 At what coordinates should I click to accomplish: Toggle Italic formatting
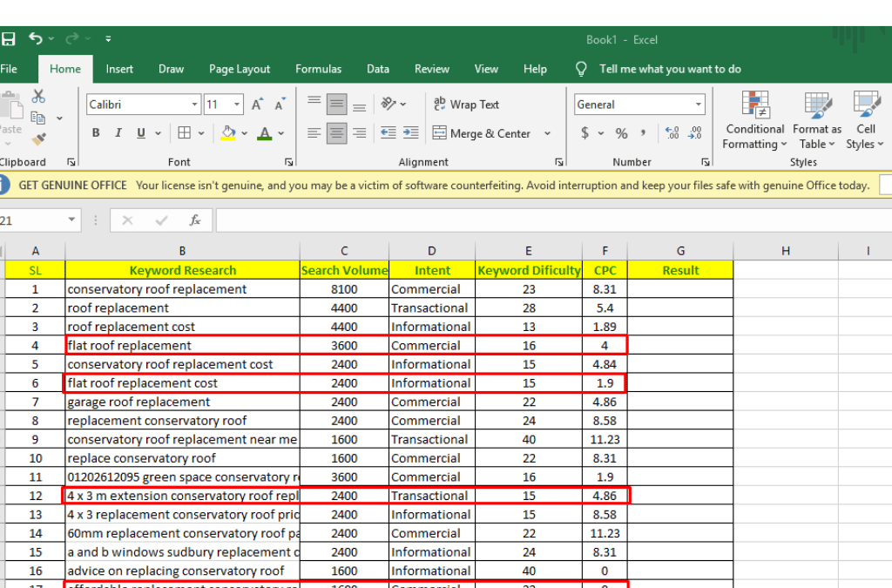coord(118,133)
